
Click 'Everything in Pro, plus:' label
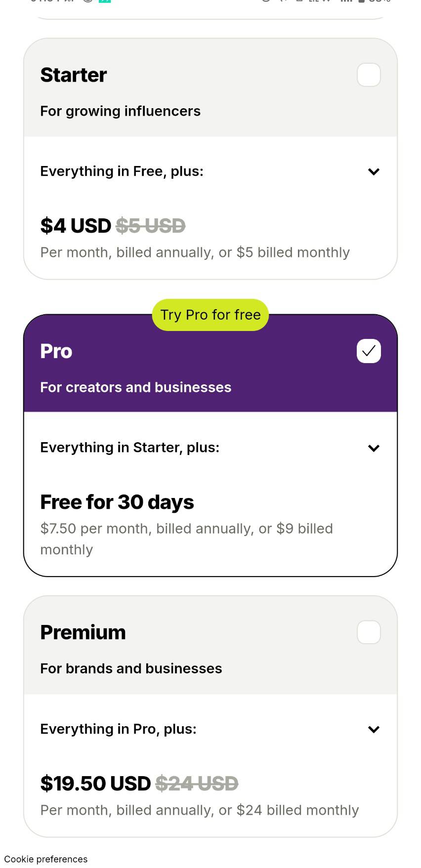click(118, 729)
